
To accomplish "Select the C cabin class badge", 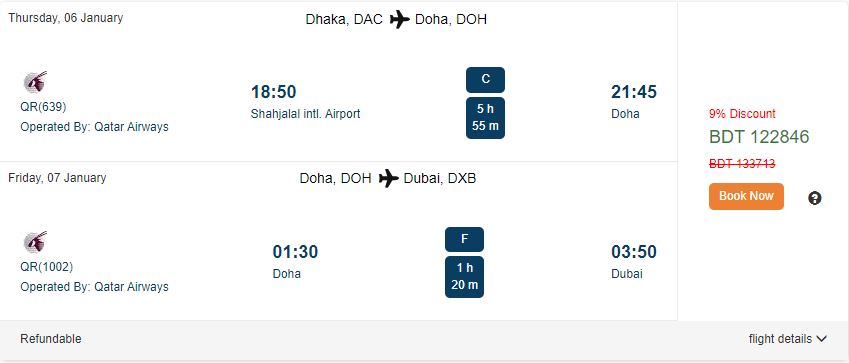I will 485,80.
